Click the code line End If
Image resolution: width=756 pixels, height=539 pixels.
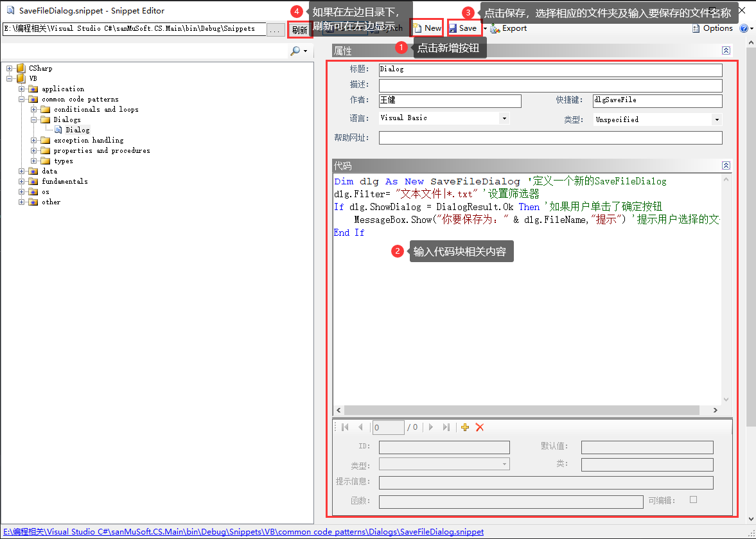pyautogui.click(x=349, y=233)
